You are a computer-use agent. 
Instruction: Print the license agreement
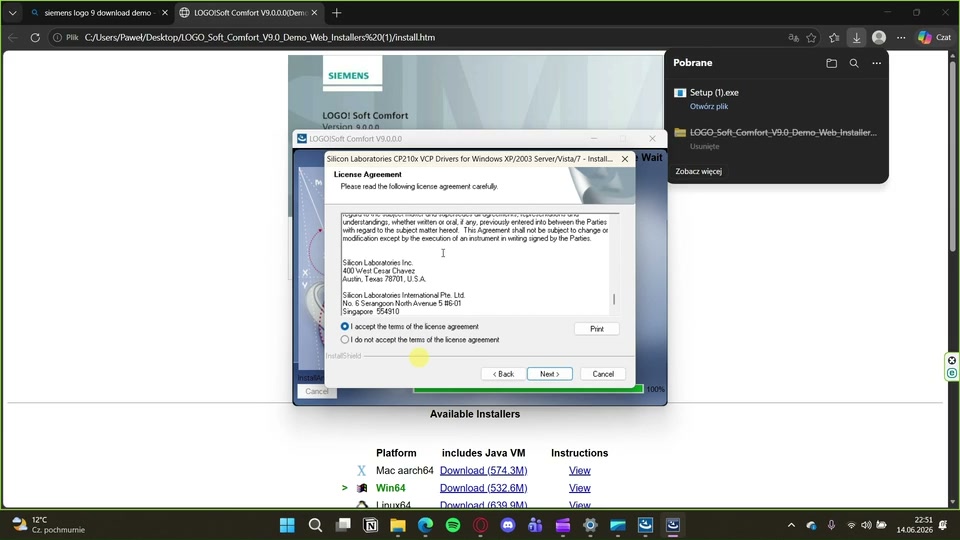coord(596,329)
